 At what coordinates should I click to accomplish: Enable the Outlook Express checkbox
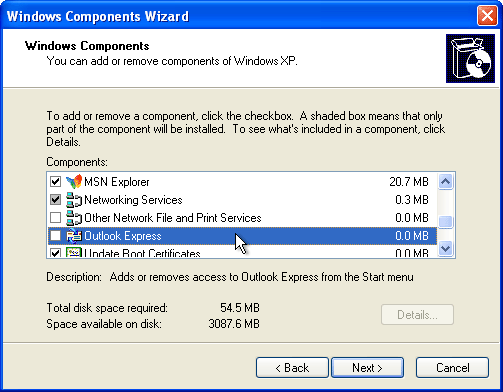55,236
